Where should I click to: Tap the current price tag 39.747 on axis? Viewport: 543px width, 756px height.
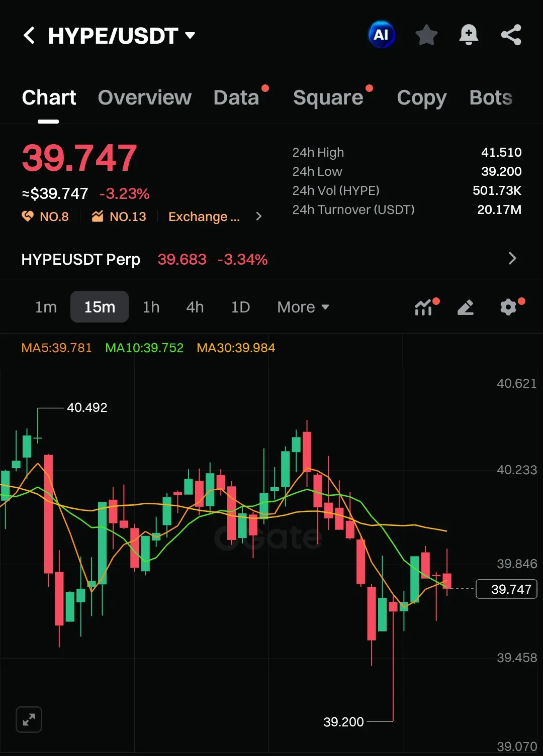506,589
